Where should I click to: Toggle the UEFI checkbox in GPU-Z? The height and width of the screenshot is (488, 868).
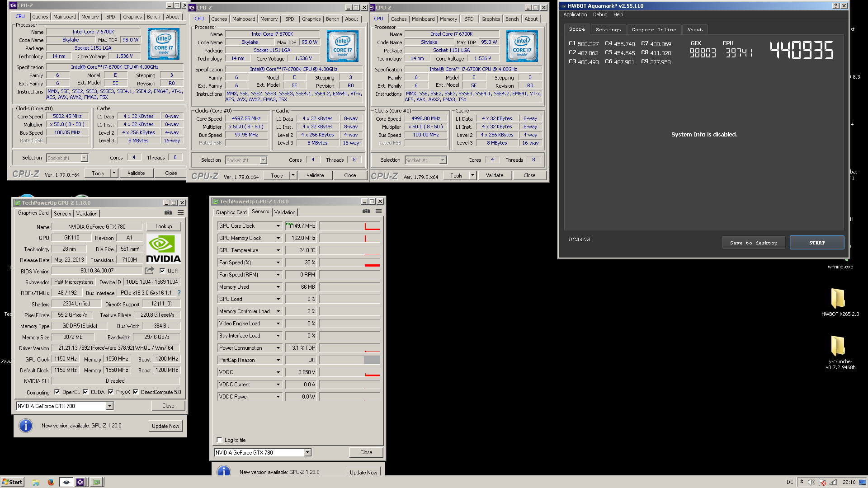(x=162, y=271)
